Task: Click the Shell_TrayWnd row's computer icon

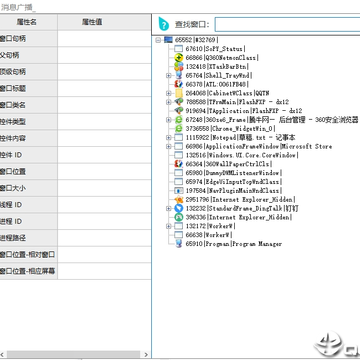Action: coord(179,75)
